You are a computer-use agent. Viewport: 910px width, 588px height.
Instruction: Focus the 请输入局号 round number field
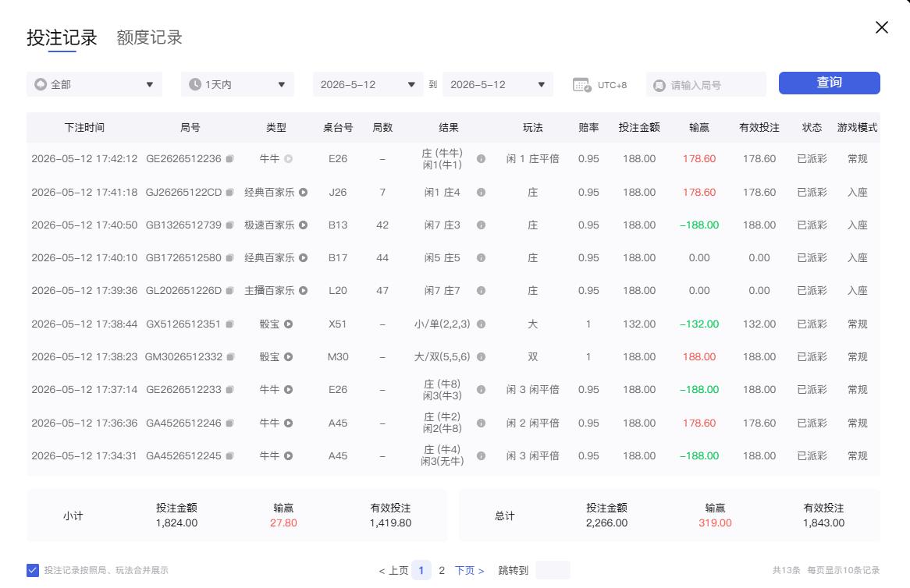[706, 85]
